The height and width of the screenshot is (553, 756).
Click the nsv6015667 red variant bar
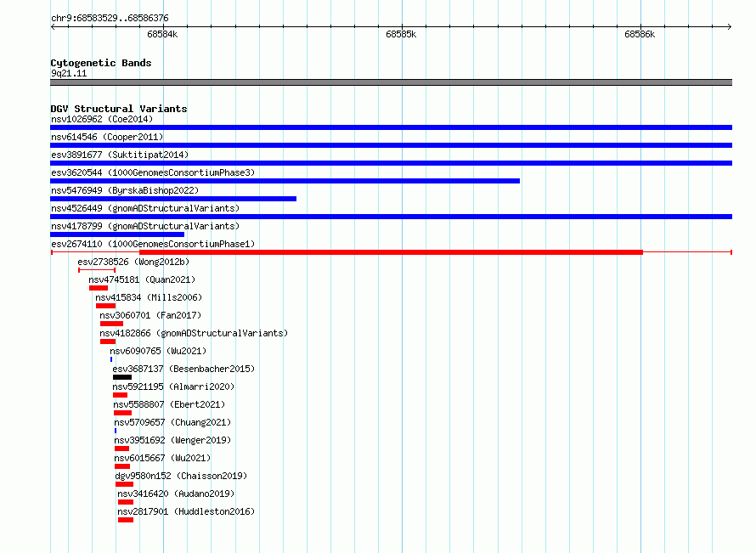point(122,466)
